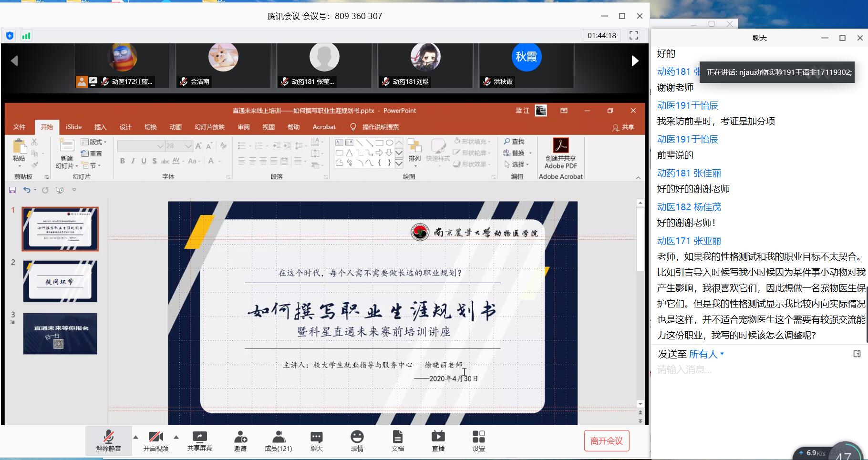The width and height of the screenshot is (868, 460).
Task: Open the Acrobat ribbon tab
Action: pos(324,127)
